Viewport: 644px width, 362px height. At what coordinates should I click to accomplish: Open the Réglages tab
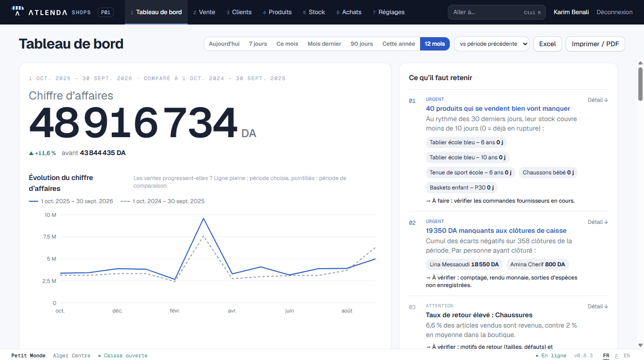click(x=389, y=12)
